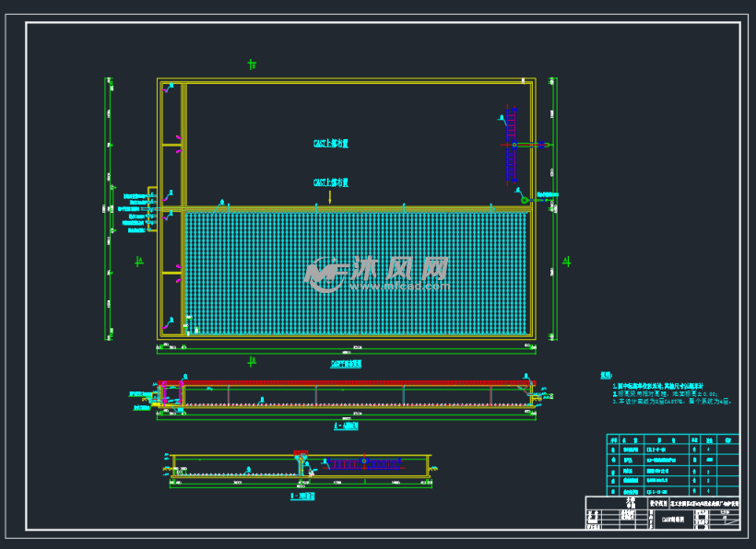Select the green circle valve symbol at right
756x549 pixels.
[525, 199]
